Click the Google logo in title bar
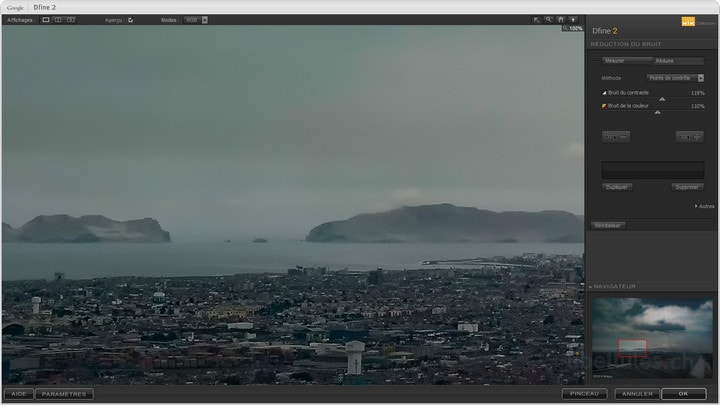 click(15, 7)
